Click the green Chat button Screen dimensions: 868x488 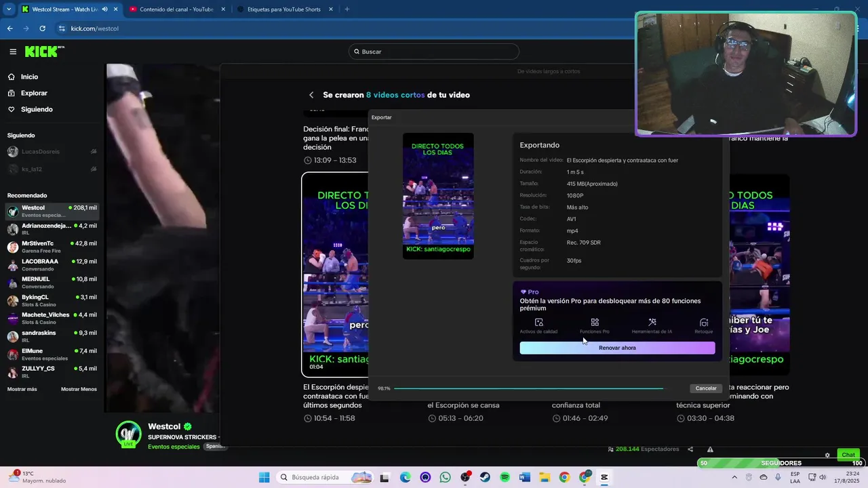[848, 455]
